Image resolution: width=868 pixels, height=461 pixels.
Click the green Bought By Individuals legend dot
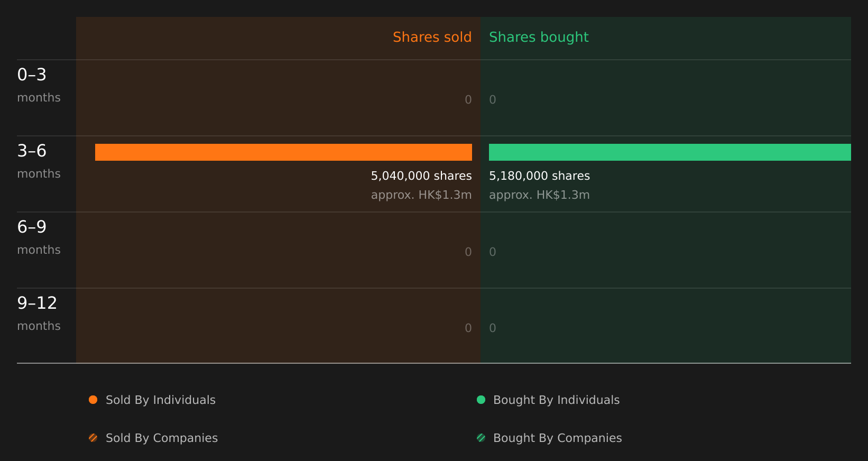481,400
